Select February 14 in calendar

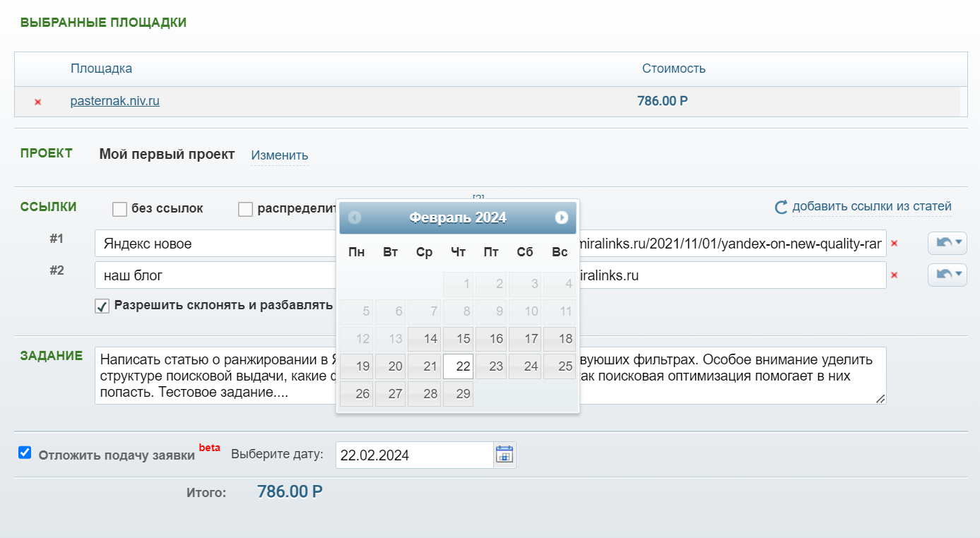click(424, 339)
